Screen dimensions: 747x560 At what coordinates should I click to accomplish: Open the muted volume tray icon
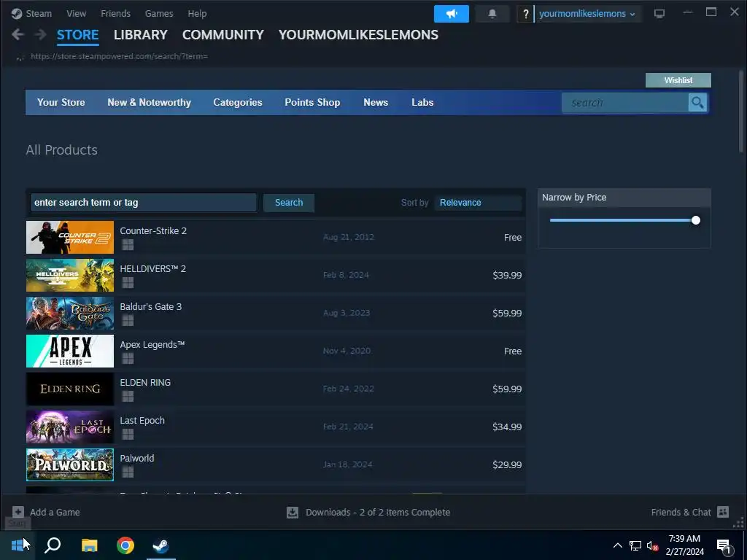(x=652, y=545)
